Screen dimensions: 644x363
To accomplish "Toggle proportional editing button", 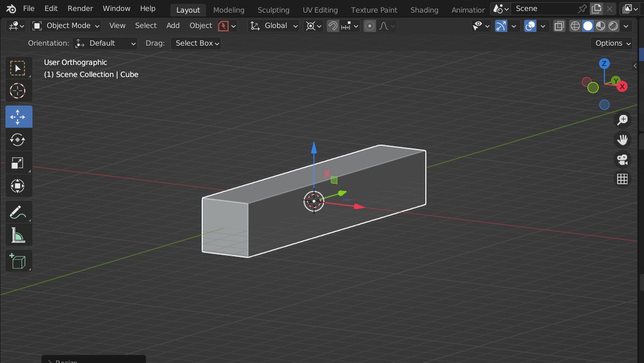I will (370, 26).
